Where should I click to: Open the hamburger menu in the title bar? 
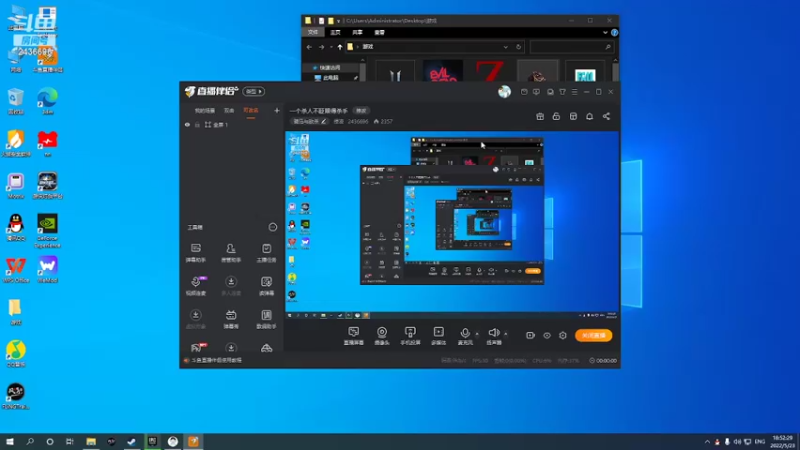point(574,92)
